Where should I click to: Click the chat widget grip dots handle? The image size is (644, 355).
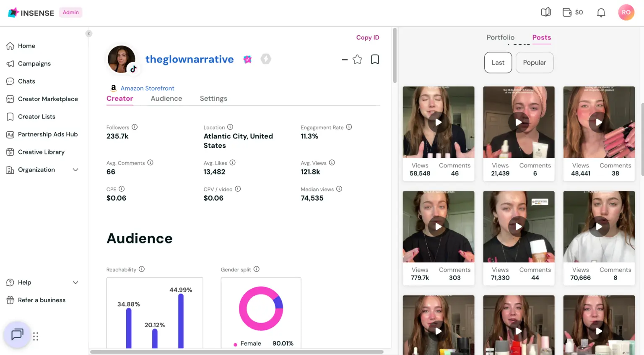click(x=36, y=336)
